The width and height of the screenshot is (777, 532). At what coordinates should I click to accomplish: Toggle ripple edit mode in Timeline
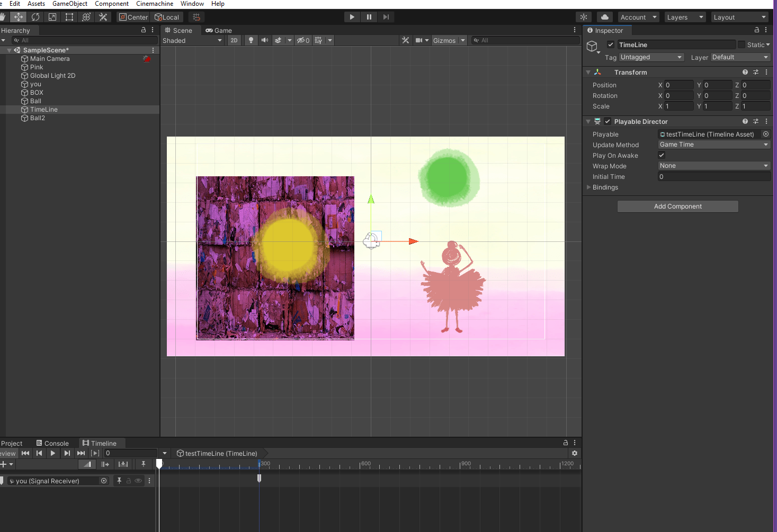(x=105, y=464)
